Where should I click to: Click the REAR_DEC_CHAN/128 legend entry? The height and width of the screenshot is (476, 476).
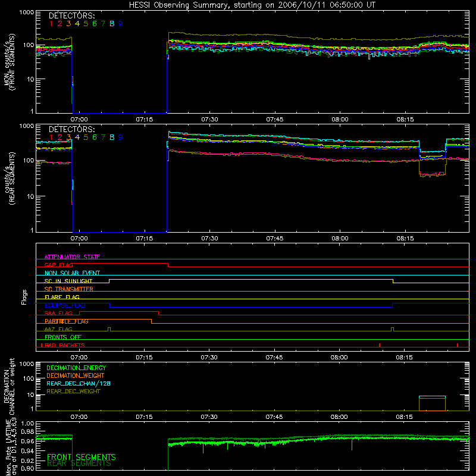coord(79,383)
